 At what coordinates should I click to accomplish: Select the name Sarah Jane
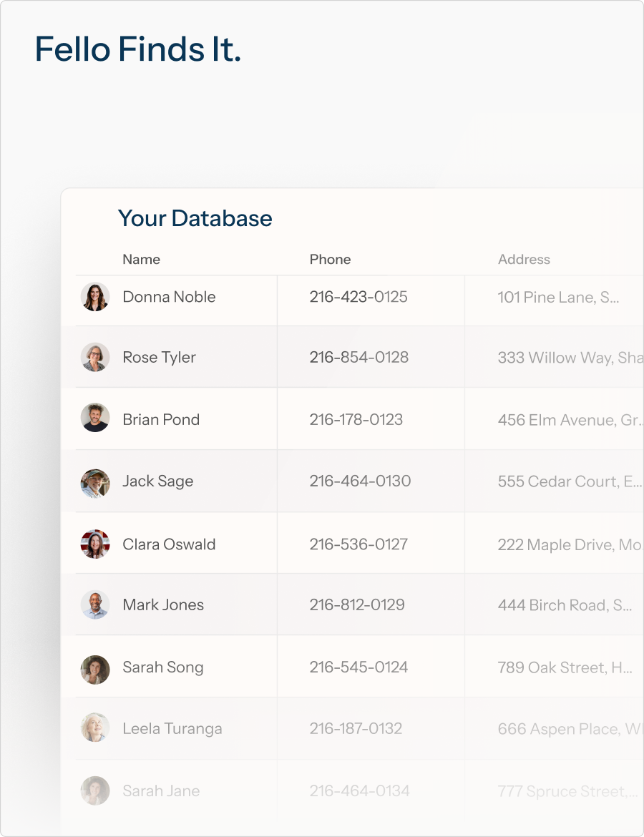[x=161, y=791]
